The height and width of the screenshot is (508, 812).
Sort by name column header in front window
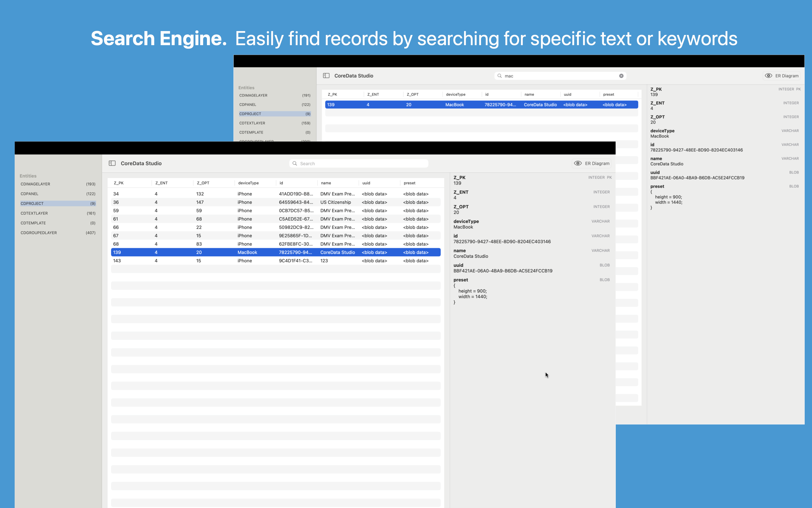coord(338,183)
